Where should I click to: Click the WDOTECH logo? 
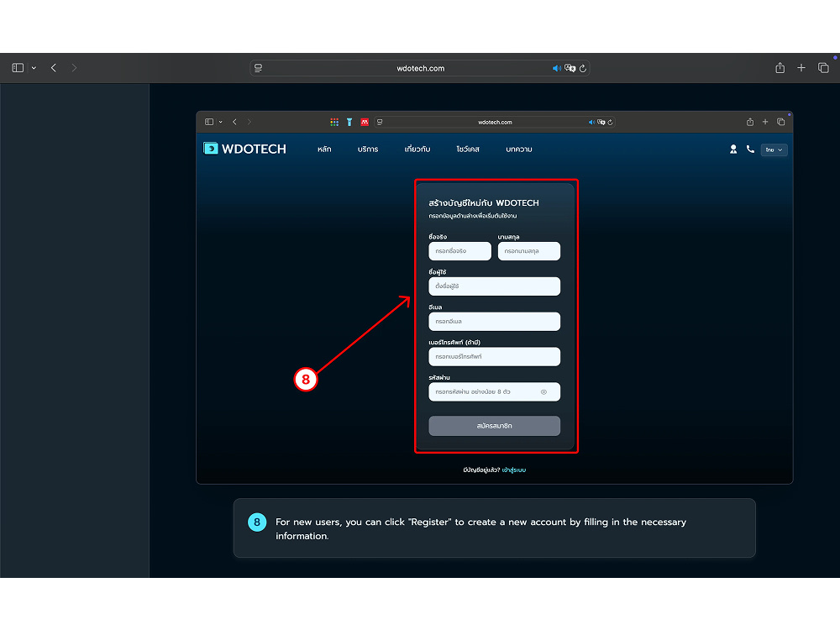click(244, 149)
